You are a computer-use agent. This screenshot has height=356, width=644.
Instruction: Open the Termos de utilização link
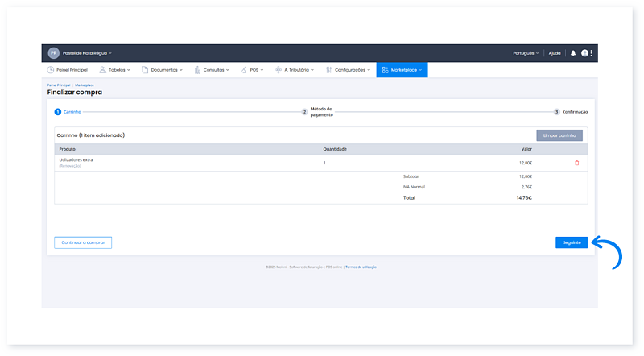361,267
